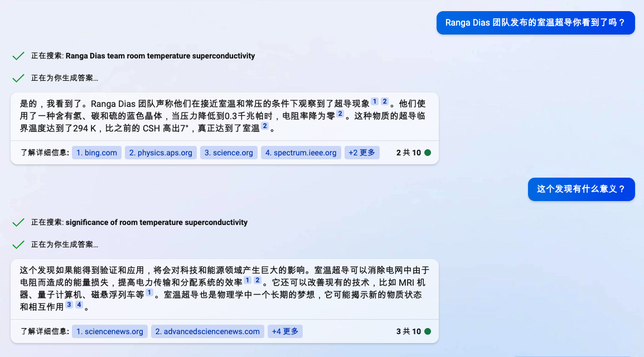Open citation 3 after 和相互作用
Image resolution: width=644 pixels, height=357 pixels.
click(x=69, y=305)
